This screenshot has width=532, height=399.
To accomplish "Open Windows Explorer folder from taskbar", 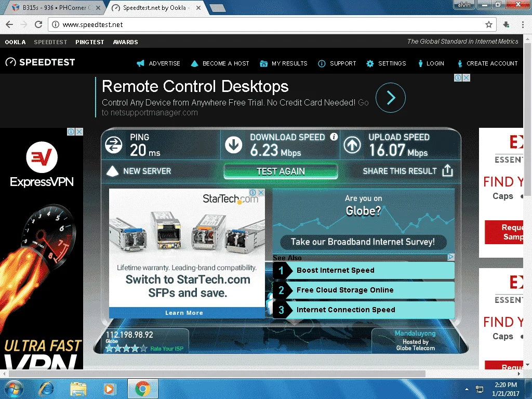I will (78, 389).
